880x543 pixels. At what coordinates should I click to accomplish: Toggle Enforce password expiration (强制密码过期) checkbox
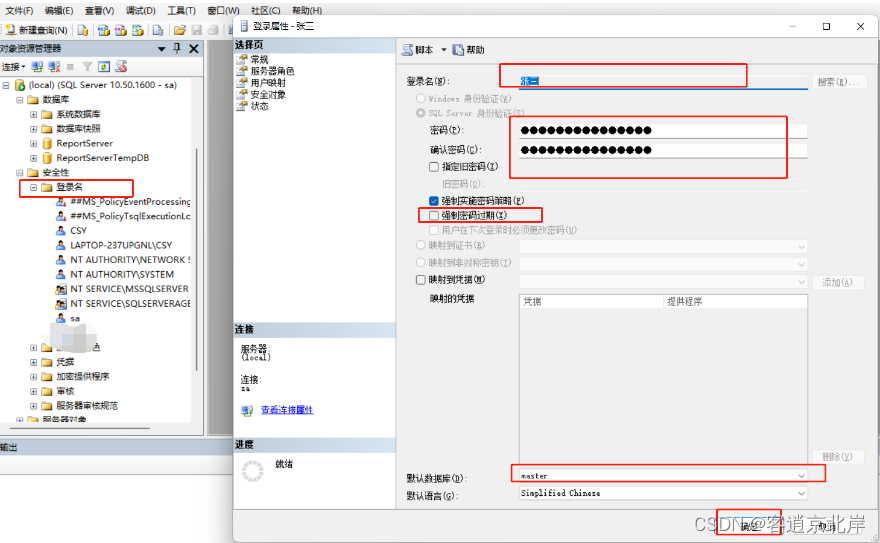434,215
